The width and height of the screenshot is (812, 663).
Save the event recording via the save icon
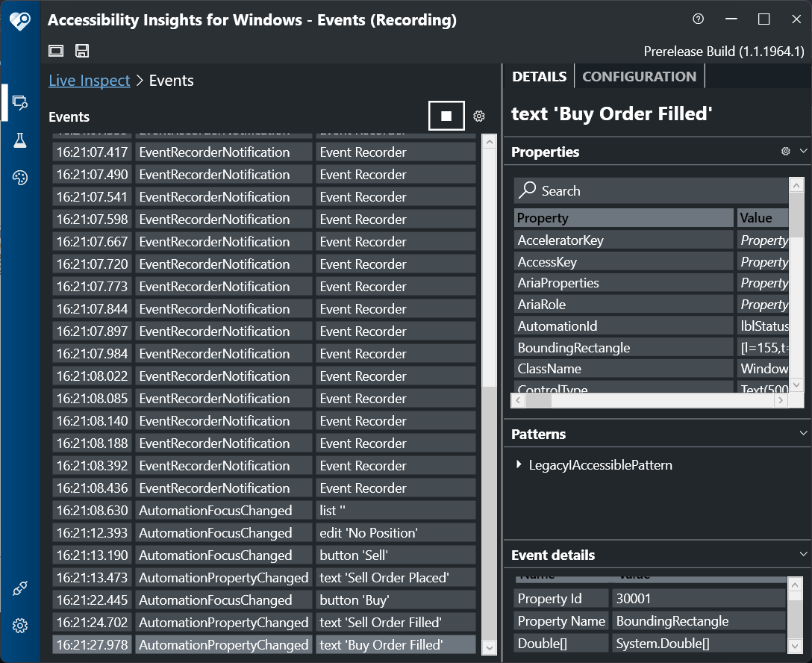point(82,51)
